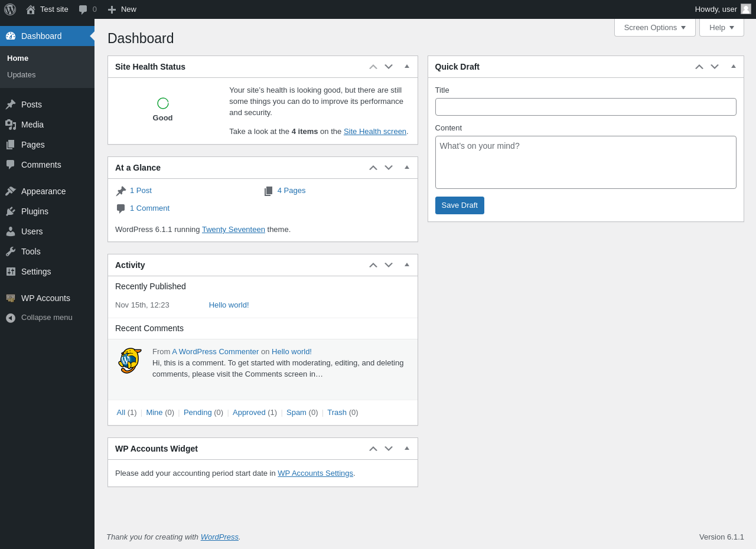Open the Help dropdown tab
Image resolution: width=756 pixels, height=549 pixels.
721,27
